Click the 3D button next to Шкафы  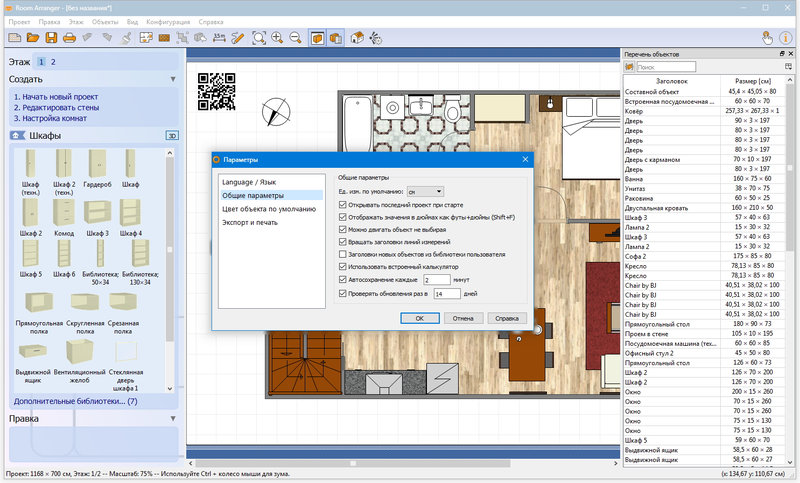tap(172, 136)
